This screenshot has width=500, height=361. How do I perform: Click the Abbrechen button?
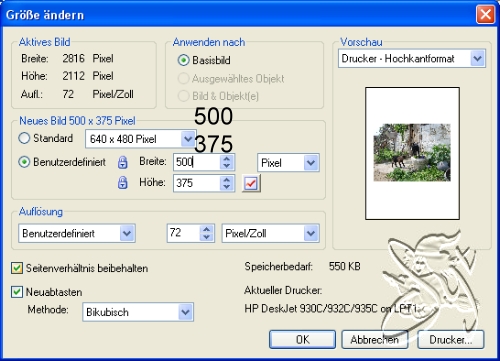[x=375, y=340]
